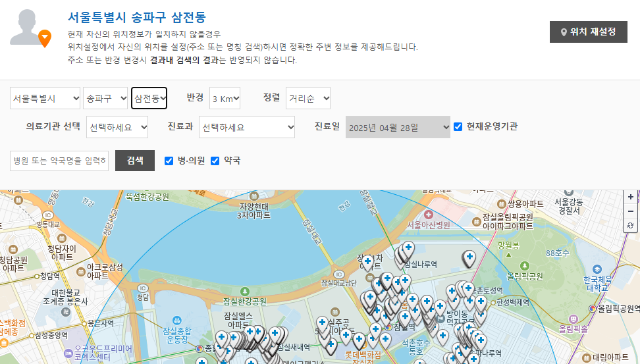Click the 삼성중앙역 station circle marker
The image size is (640, 364).
31,336
